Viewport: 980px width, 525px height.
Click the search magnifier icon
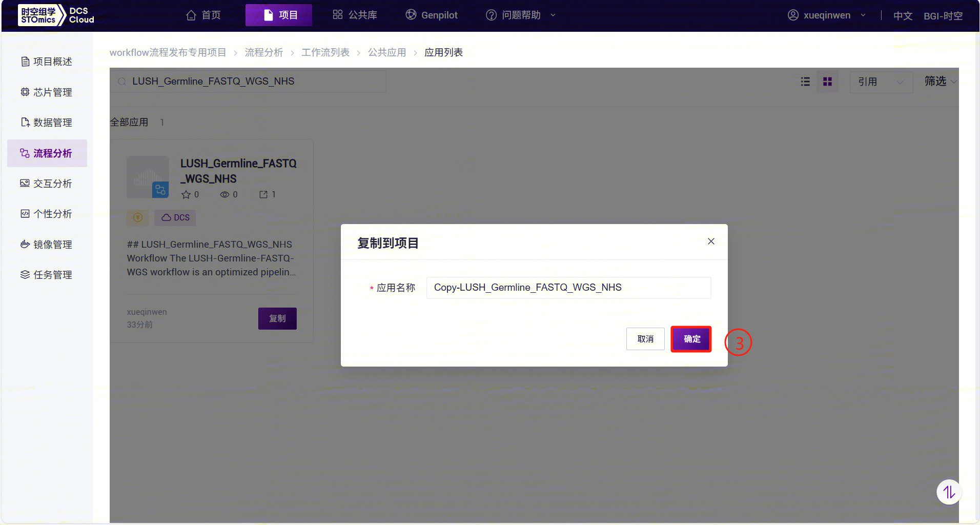[122, 82]
